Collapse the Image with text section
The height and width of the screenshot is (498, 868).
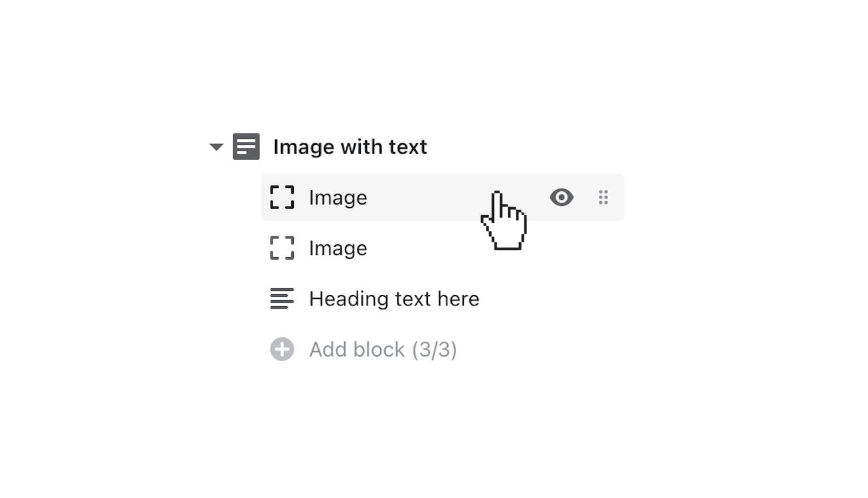(216, 147)
